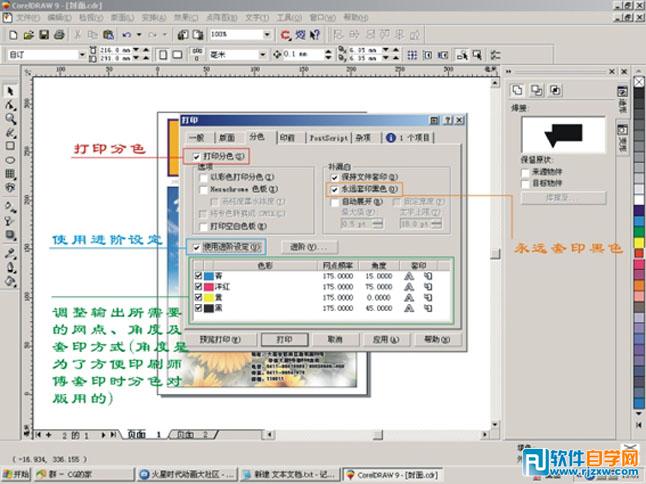The image size is (646, 484).
Task: Select the Graph paper tool
Action: pos(10,173)
